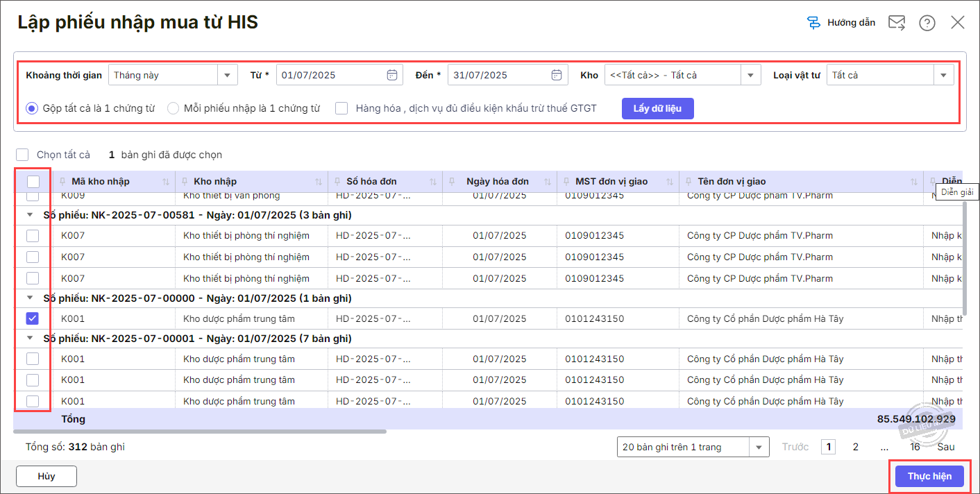Enable the VAT deduction eligibility checkbox

[x=341, y=108]
